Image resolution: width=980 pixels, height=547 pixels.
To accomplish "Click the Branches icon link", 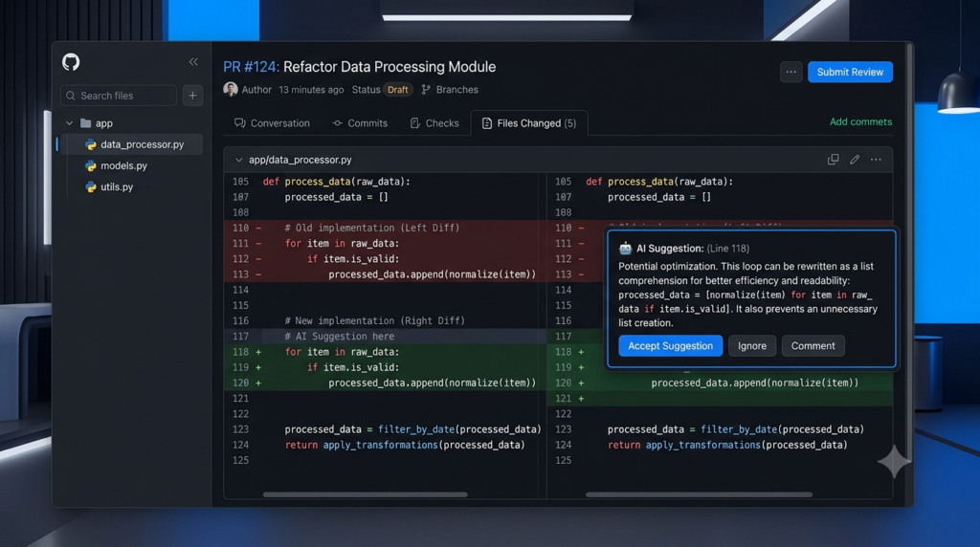I will tap(450, 89).
